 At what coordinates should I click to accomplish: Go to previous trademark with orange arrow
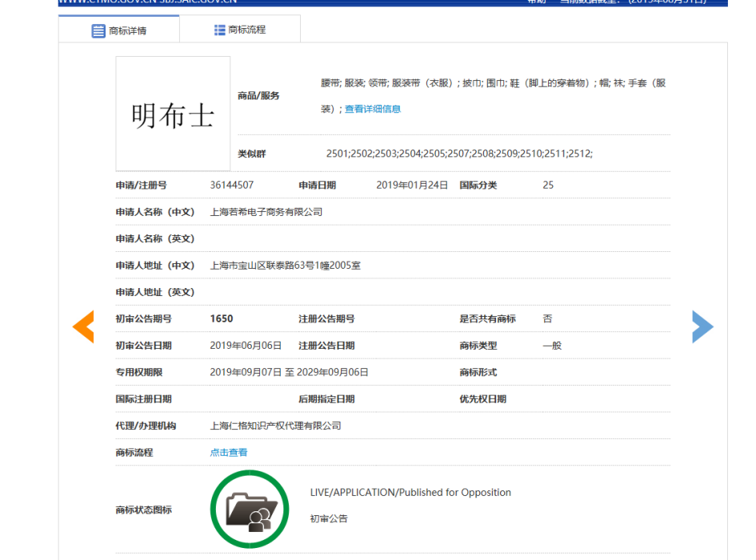pos(83,326)
